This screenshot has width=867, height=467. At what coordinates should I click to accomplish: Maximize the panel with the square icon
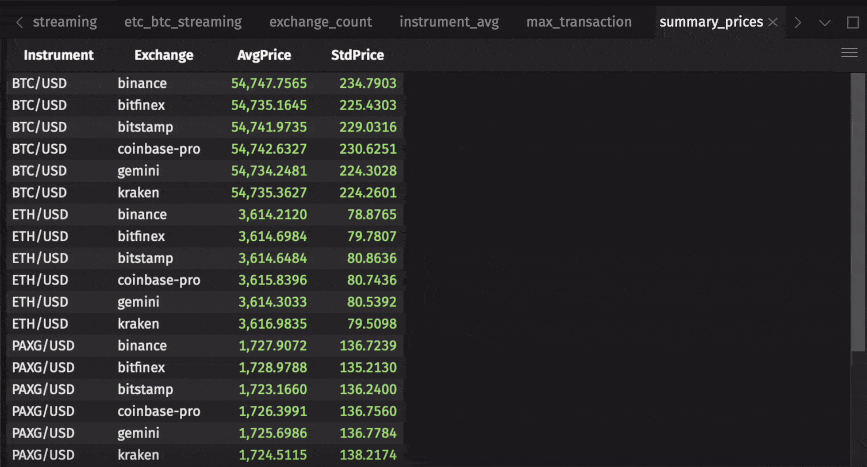pos(852,22)
